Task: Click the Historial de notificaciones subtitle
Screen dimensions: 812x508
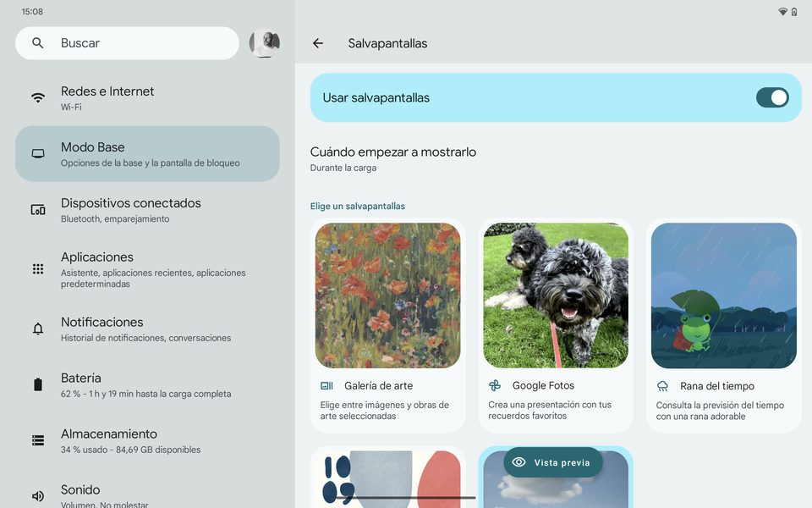Action: coord(145,338)
